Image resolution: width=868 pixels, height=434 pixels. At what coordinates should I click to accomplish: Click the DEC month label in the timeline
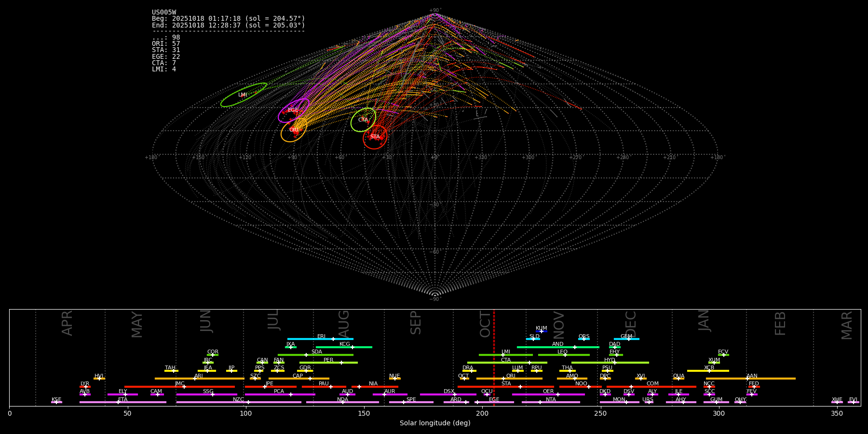pos(631,324)
